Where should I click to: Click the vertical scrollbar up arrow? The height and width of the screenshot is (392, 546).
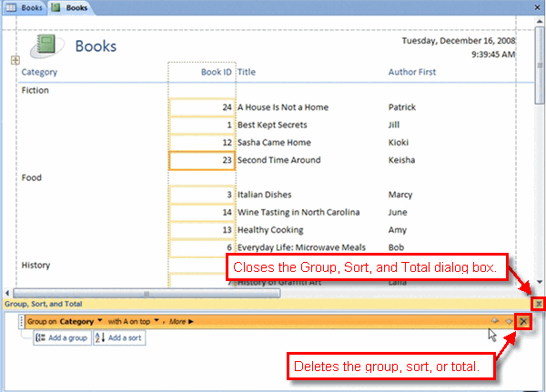point(540,22)
